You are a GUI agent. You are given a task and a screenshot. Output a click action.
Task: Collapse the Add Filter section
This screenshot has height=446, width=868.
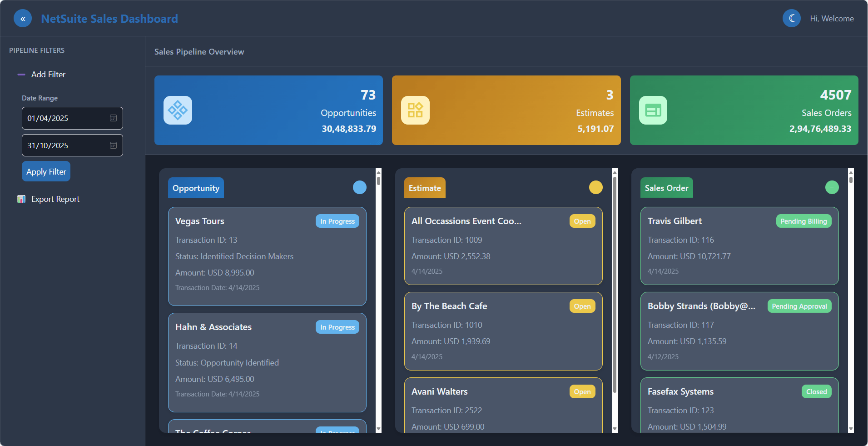click(21, 75)
